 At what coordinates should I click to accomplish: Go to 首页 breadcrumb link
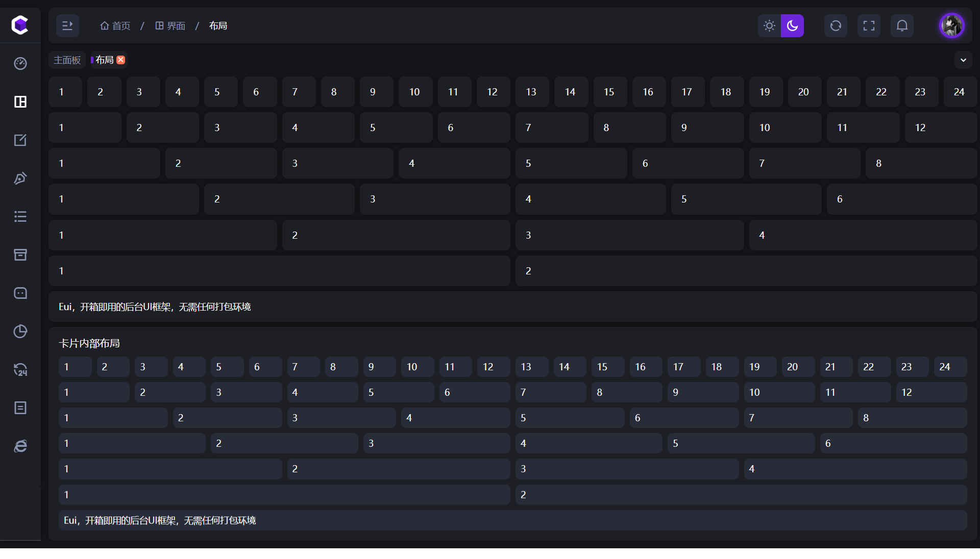(x=115, y=26)
